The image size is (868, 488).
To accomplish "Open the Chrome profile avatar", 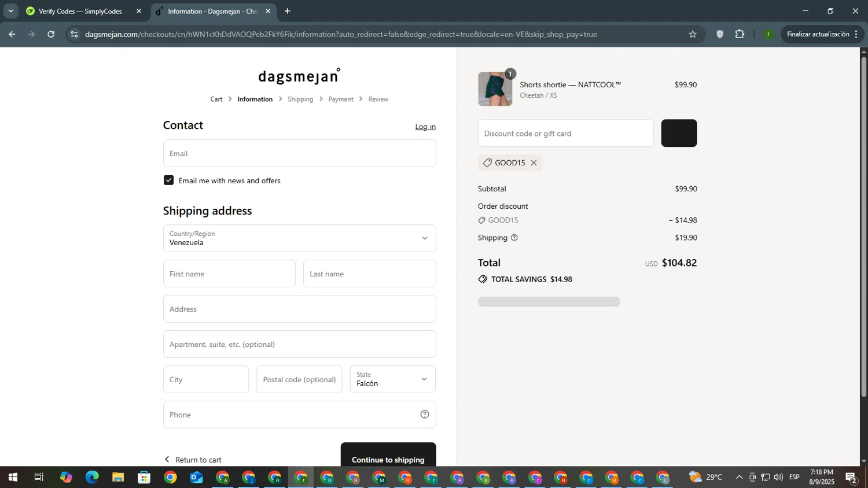I will tap(768, 34).
